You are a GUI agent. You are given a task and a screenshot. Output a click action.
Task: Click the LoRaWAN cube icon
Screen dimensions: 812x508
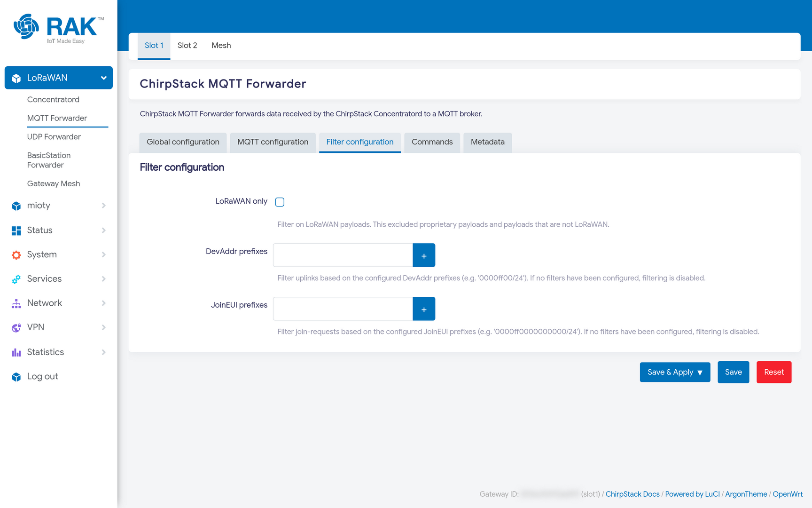16,78
